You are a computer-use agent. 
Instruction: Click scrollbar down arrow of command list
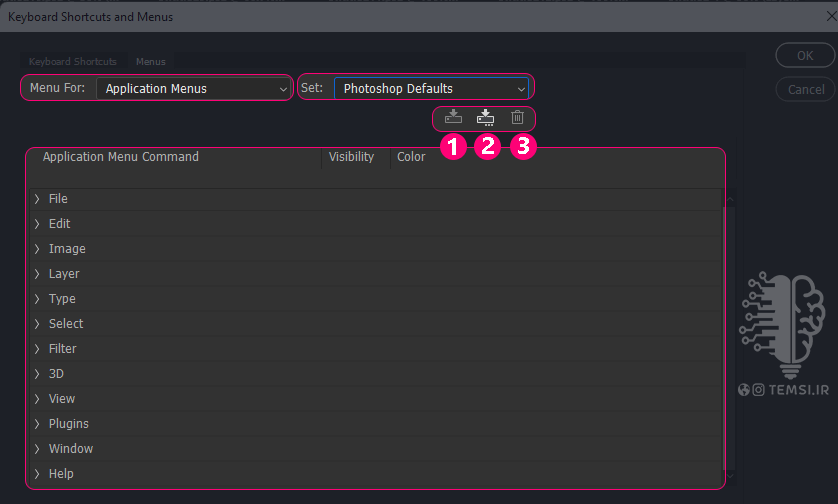point(730,475)
